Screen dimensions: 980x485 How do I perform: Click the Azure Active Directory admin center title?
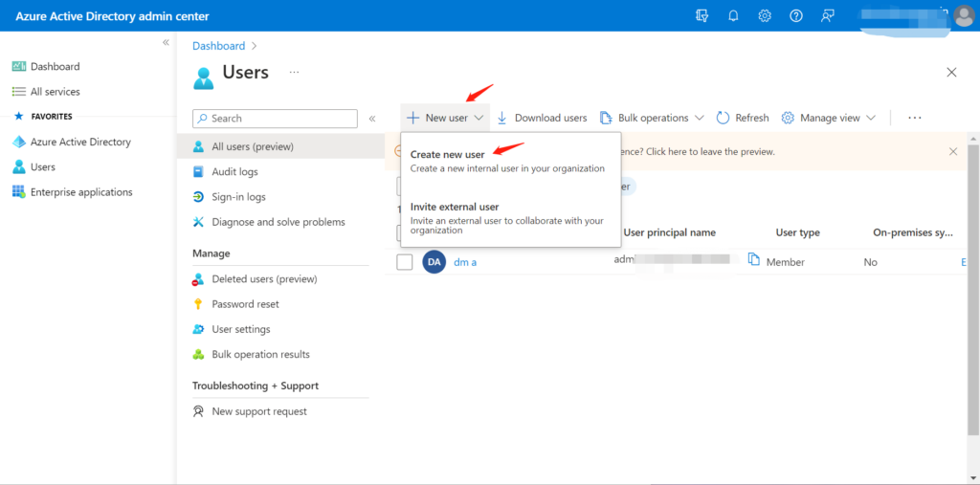point(113,16)
